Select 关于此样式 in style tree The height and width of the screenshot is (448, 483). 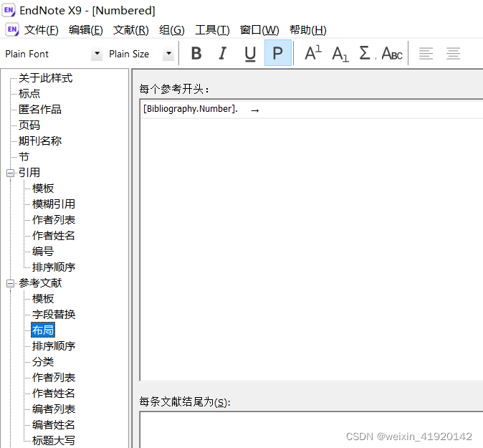45,78
